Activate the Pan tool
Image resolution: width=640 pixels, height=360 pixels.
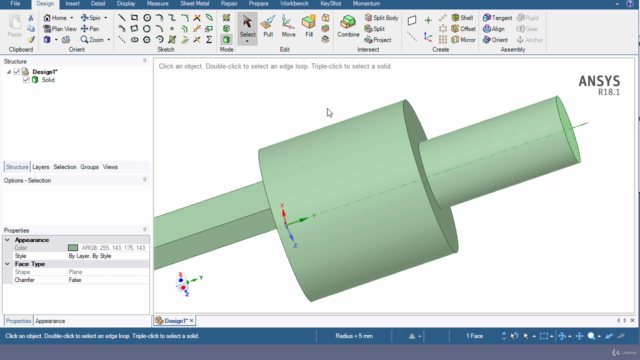pyautogui.click(x=90, y=29)
